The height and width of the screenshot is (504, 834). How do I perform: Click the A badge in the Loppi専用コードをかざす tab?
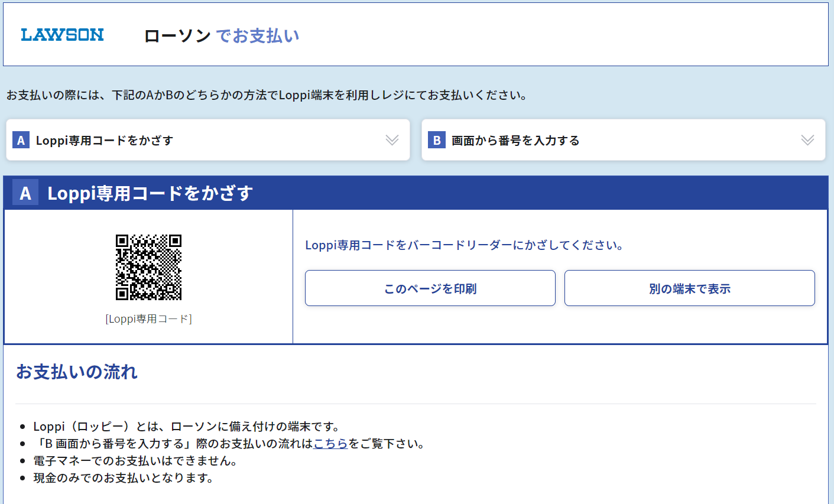click(21, 140)
